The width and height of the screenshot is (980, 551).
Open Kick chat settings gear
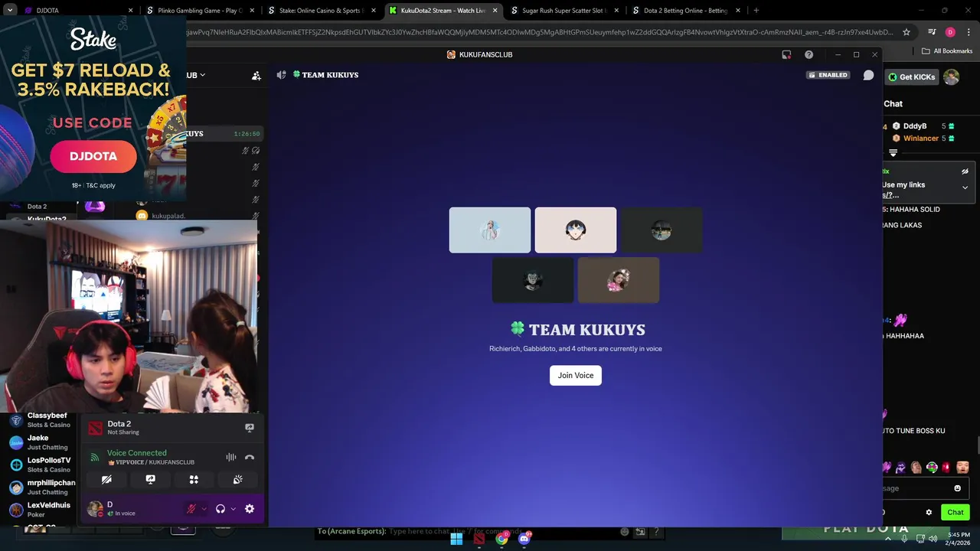[929, 512]
